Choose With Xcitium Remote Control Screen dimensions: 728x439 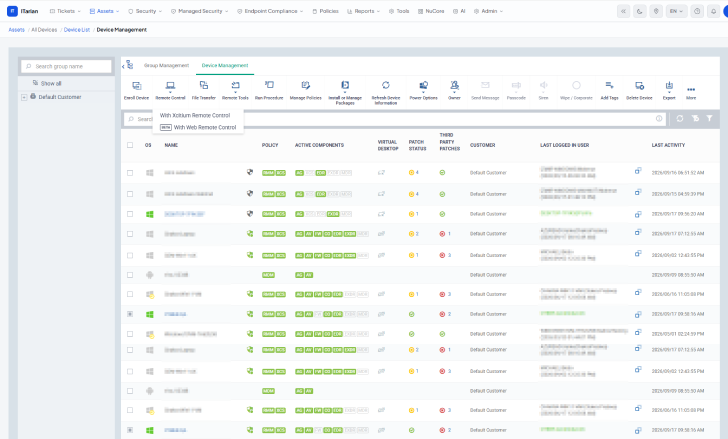[195, 115]
